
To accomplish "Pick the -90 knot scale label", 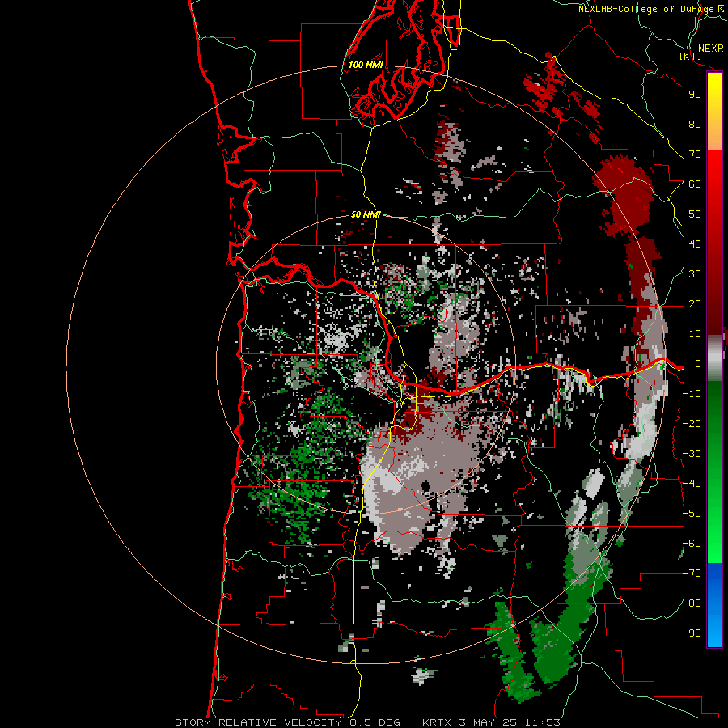I will (x=692, y=633).
